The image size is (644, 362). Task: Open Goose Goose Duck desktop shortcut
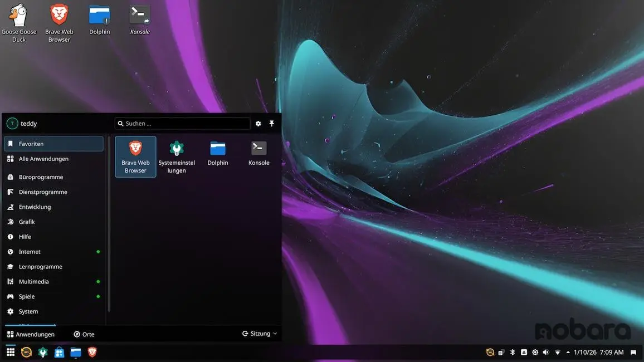18,23
